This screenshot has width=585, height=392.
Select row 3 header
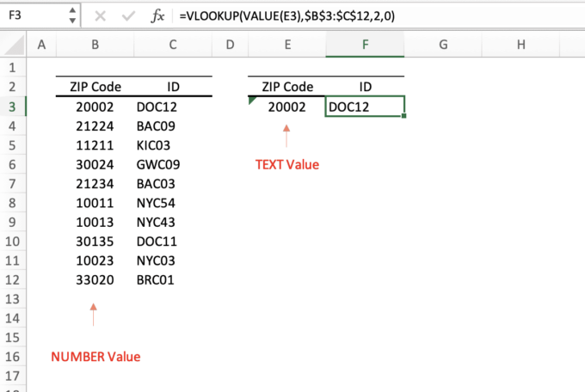coord(11,106)
